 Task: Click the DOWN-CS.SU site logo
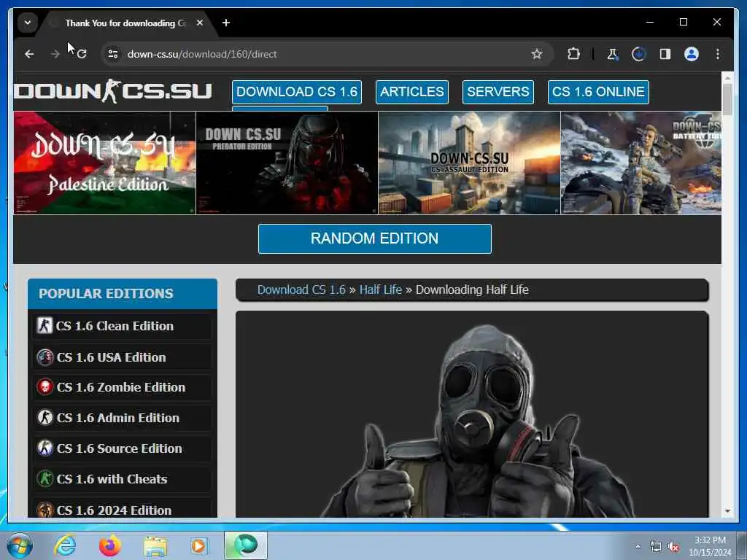point(113,91)
